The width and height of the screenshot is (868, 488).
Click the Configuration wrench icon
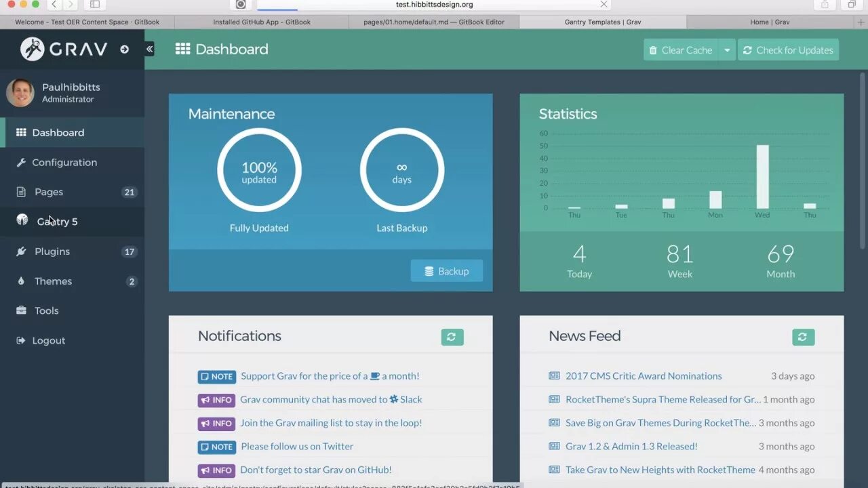pos(21,162)
